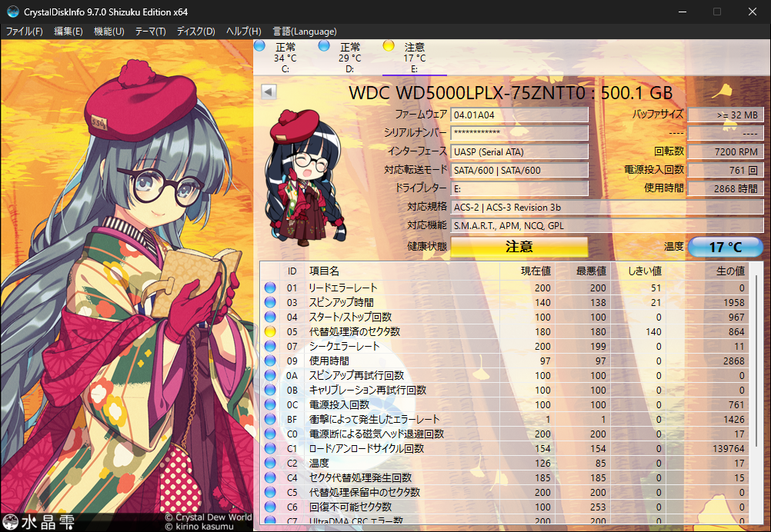Click the blue status icon for attribute 01
The image size is (771, 532).
coord(269,288)
